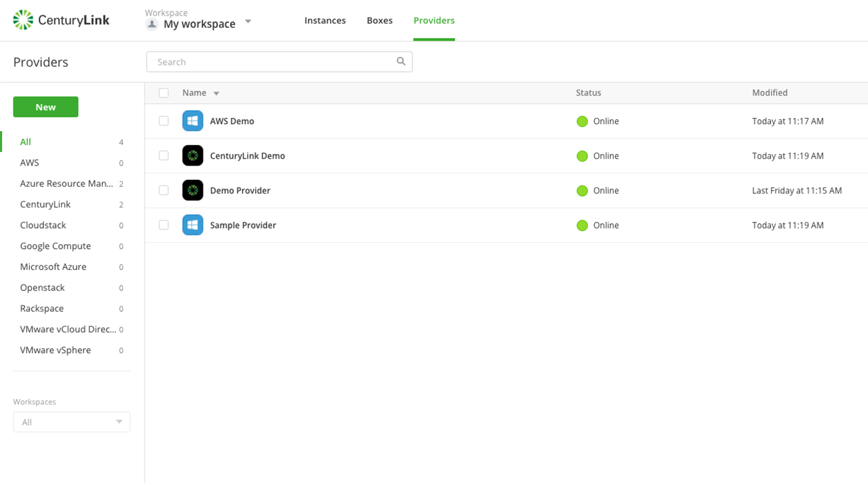Open the CenturyLink Demo provider link
The image size is (868, 483).
pos(248,155)
